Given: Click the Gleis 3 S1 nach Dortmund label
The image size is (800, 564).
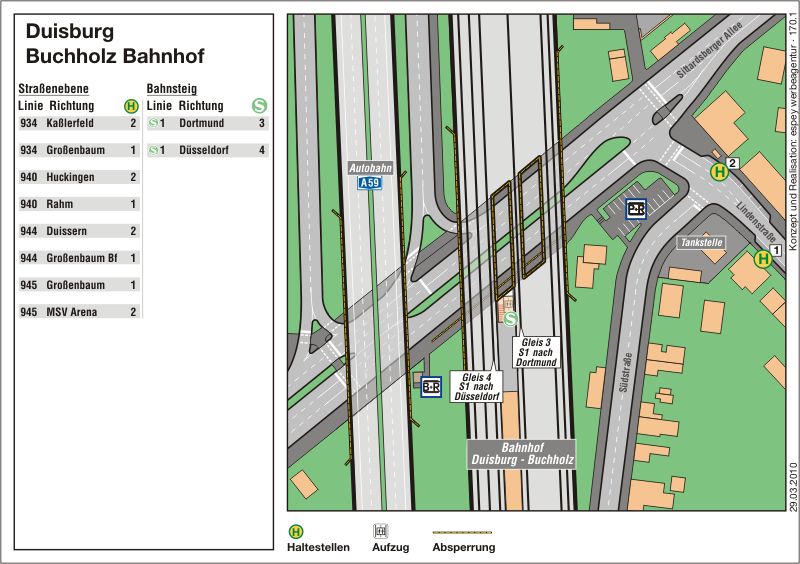Looking at the screenshot, I should [x=536, y=352].
